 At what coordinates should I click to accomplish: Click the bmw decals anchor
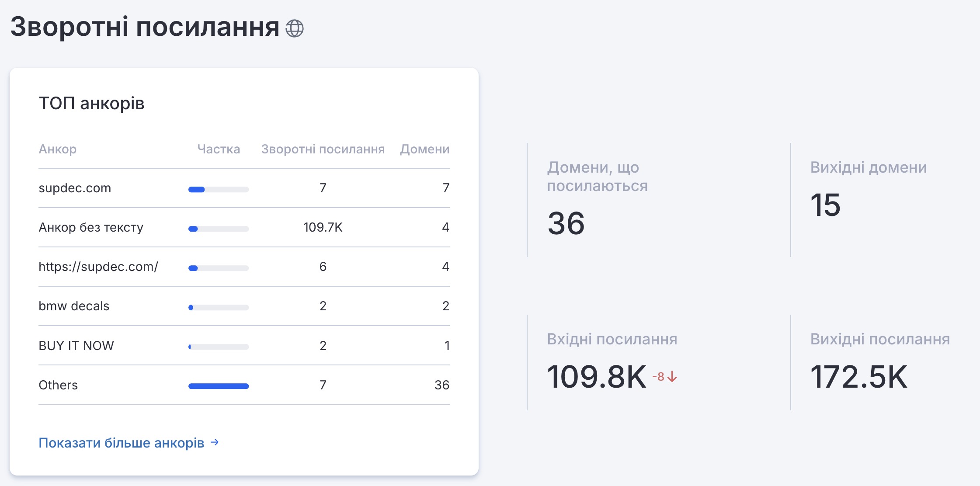point(74,306)
